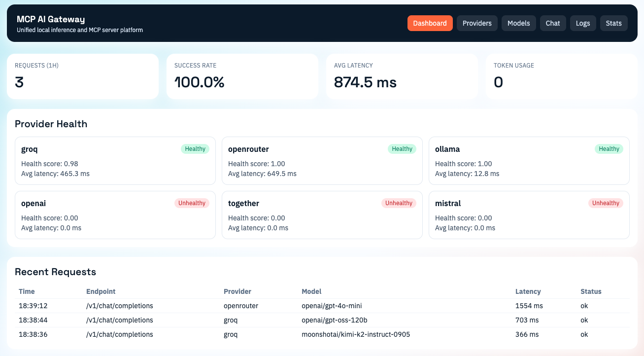Click the Healthy badge on groq card
Viewport: 644px width, 356px height.
(195, 149)
